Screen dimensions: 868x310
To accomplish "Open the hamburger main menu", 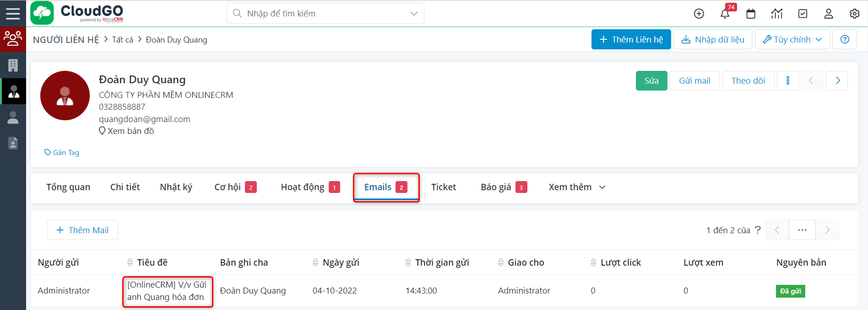I will (x=13, y=13).
